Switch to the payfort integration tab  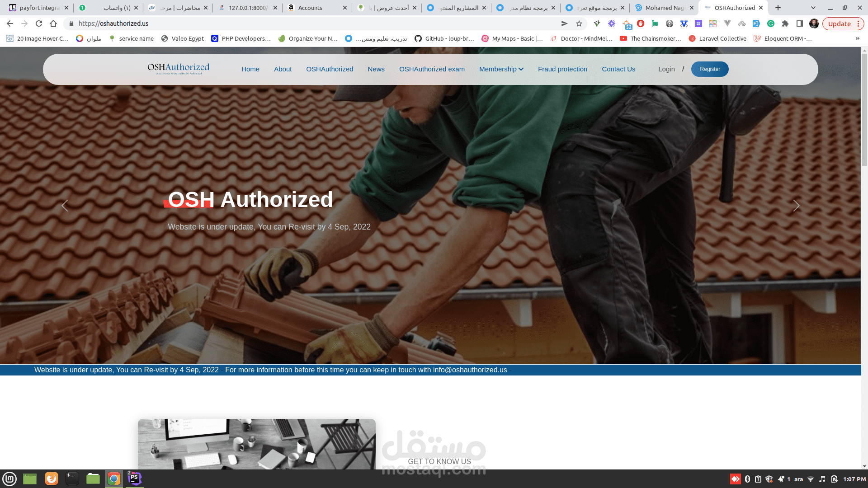pyautogui.click(x=40, y=8)
